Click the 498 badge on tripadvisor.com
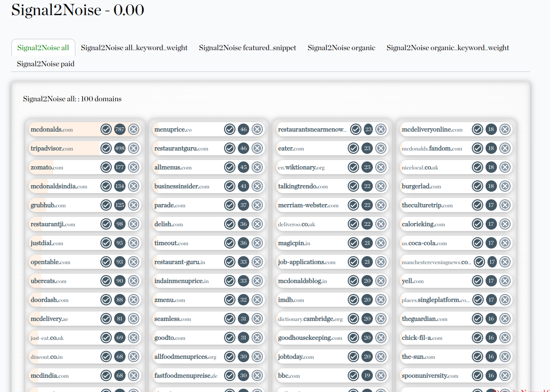This screenshot has height=392, width=550. pyautogui.click(x=119, y=148)
